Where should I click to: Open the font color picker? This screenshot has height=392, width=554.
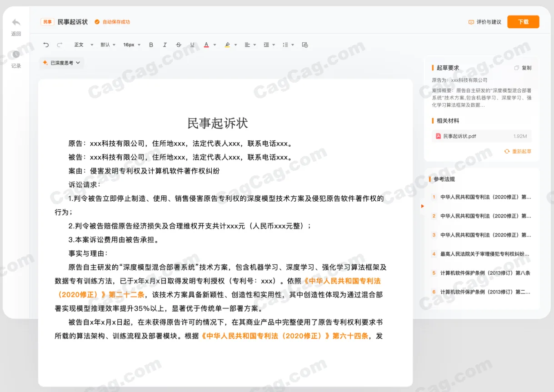click(210, 45)
